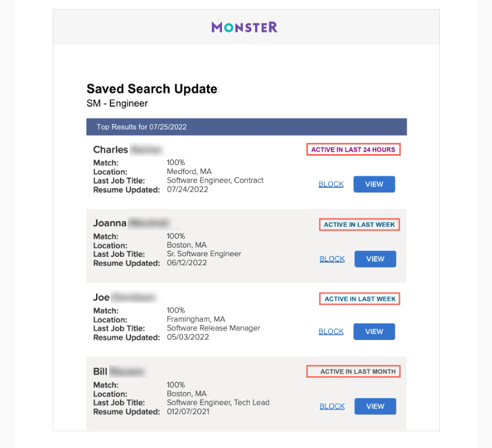Click Joe's Active in Last Week badge
The height and width of the screenshot is (448, 492).
click(359, 299)
